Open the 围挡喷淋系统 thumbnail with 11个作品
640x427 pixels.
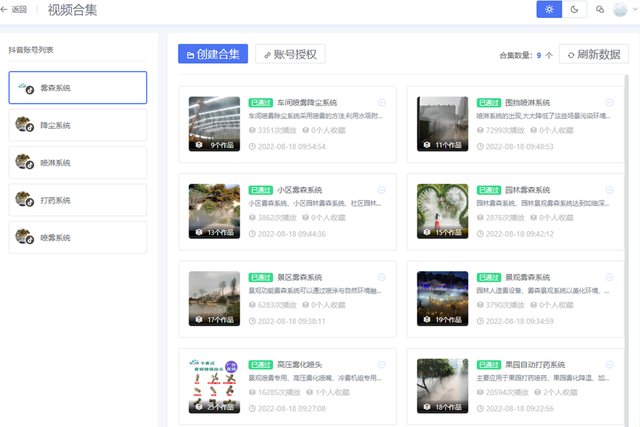click(442, 124)
